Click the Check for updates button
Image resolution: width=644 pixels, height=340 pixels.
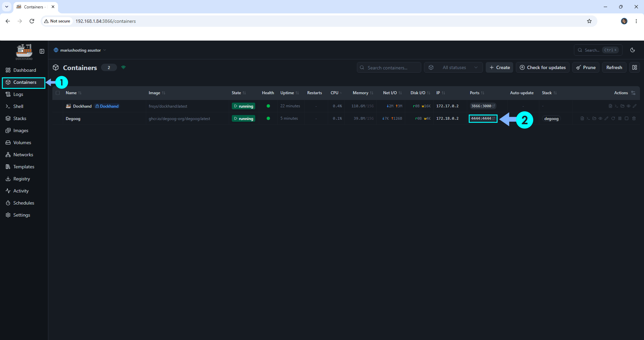(543, 67)
